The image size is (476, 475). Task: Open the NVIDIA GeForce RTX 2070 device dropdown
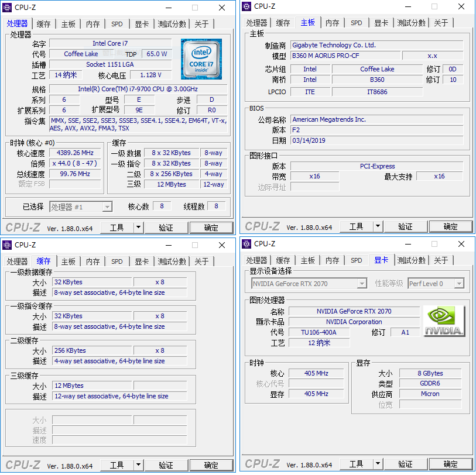pyautogui.click(x=309, y=284)
